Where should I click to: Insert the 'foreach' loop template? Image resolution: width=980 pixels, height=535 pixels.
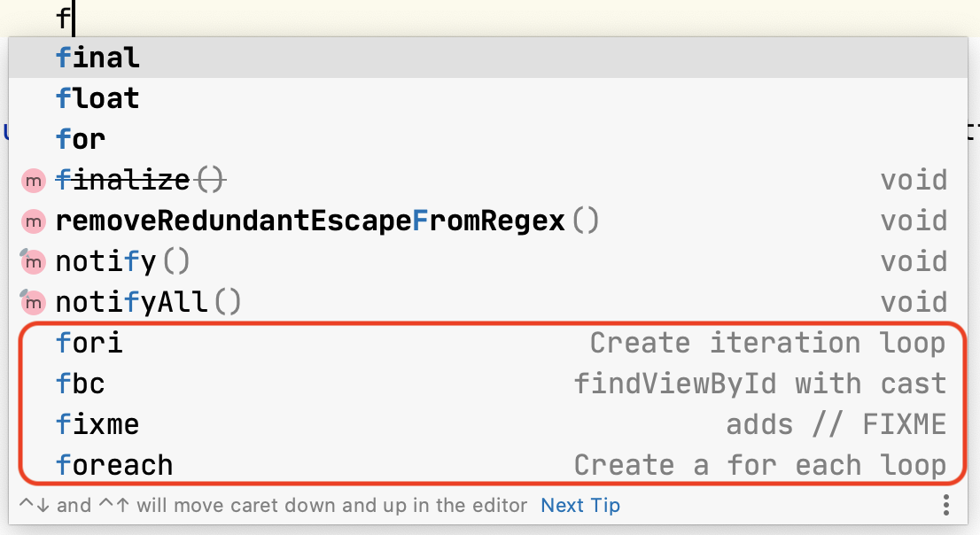point(114,465)
